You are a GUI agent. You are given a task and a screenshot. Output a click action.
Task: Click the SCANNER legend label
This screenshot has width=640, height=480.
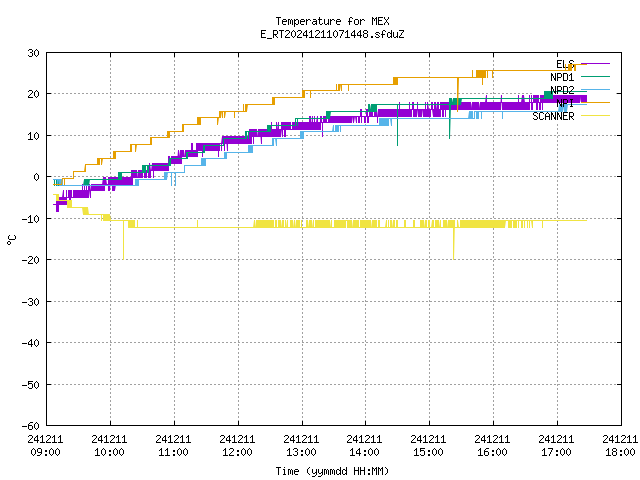click(x=553, y=116)
